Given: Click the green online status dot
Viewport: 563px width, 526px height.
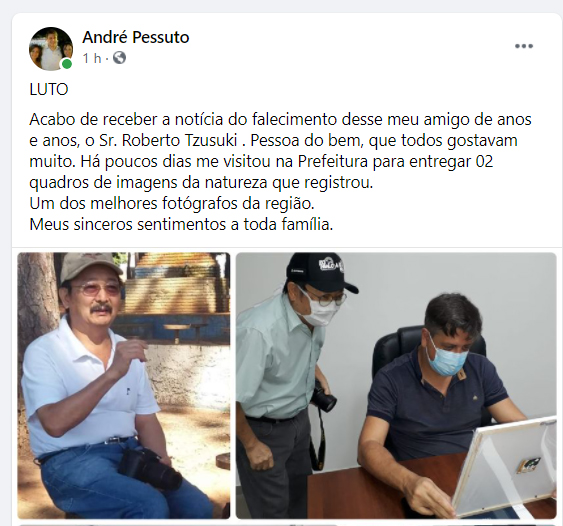Looking at the screenshot, I should point(66,64).
